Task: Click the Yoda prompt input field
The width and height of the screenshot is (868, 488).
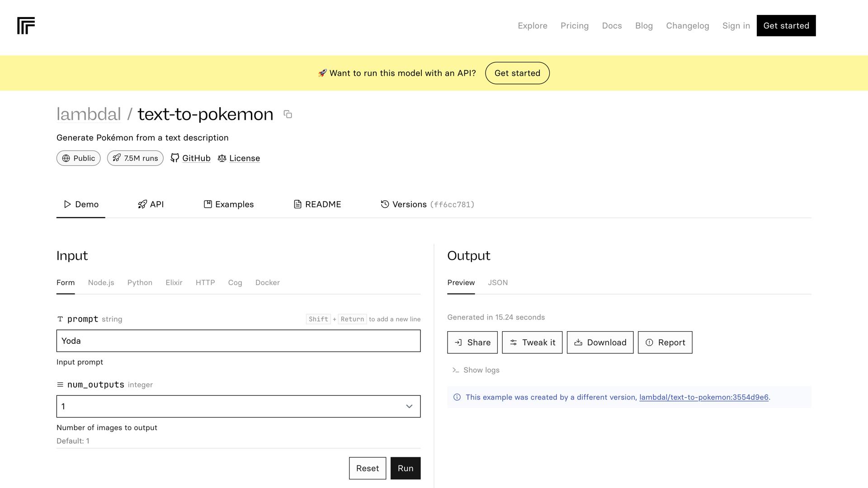Action: [238, 341]
